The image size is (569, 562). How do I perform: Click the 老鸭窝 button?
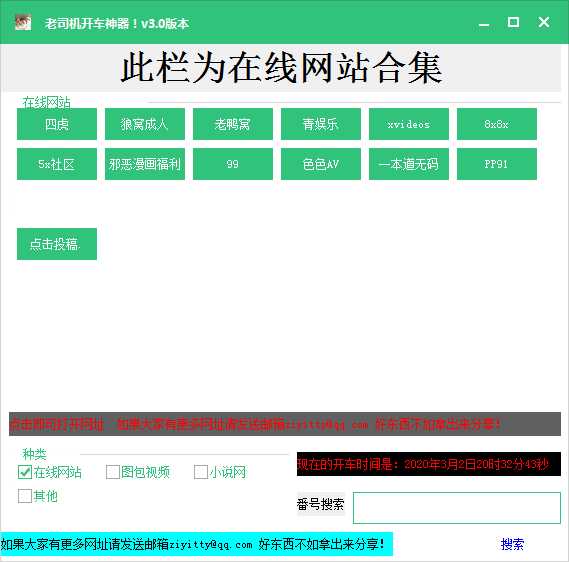[x=233, y=124]
